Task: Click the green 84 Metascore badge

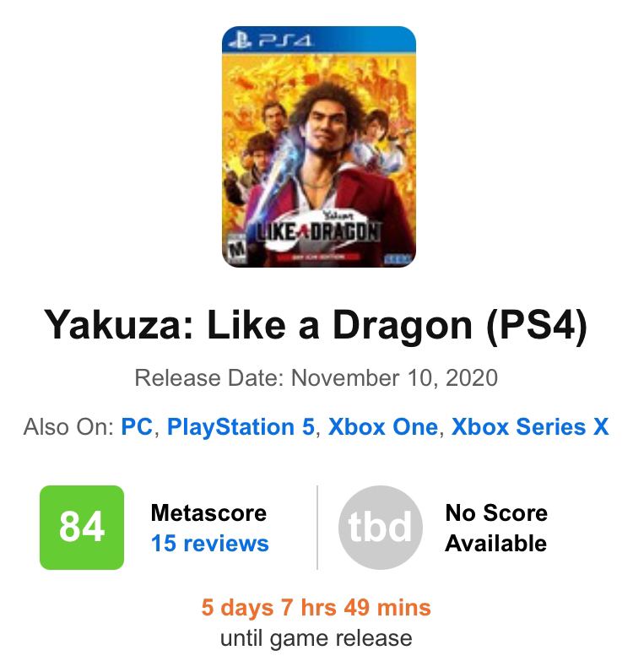Action: pos(82,528)
